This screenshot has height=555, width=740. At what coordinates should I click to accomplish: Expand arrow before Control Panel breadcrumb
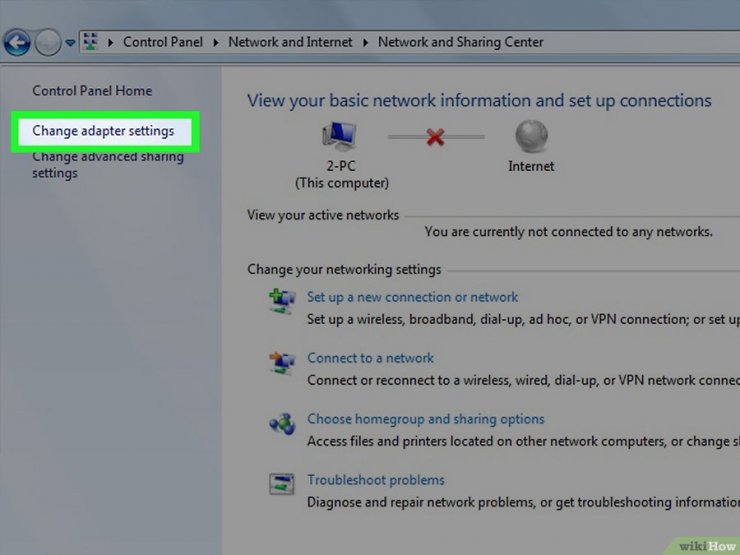(x=110, y=42)
